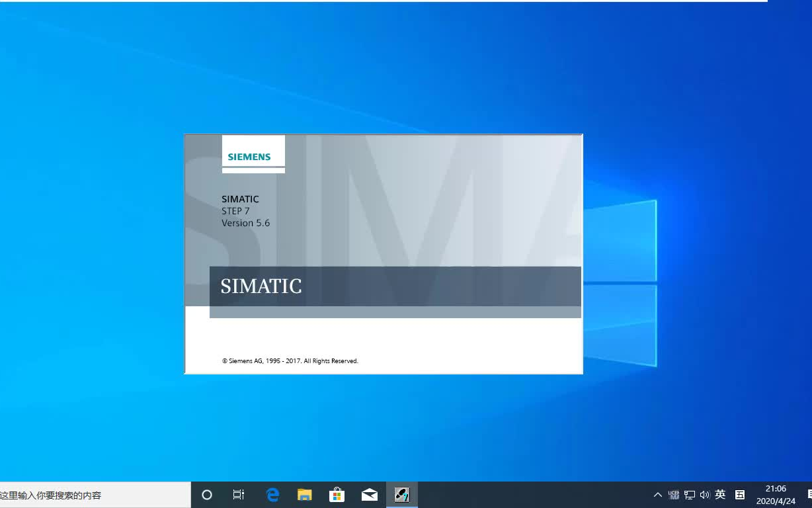
Task: Activate the Cortana search button
Action: pyautogui.click(x=206, y=494)
